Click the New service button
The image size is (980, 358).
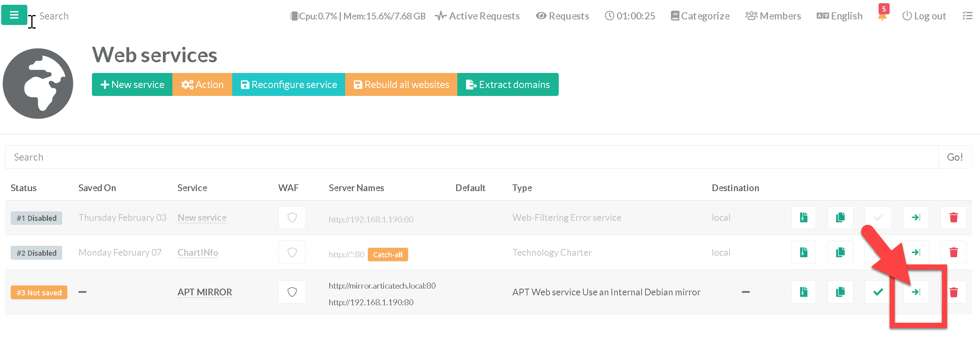pyautogui.click(x=132, y=84)
